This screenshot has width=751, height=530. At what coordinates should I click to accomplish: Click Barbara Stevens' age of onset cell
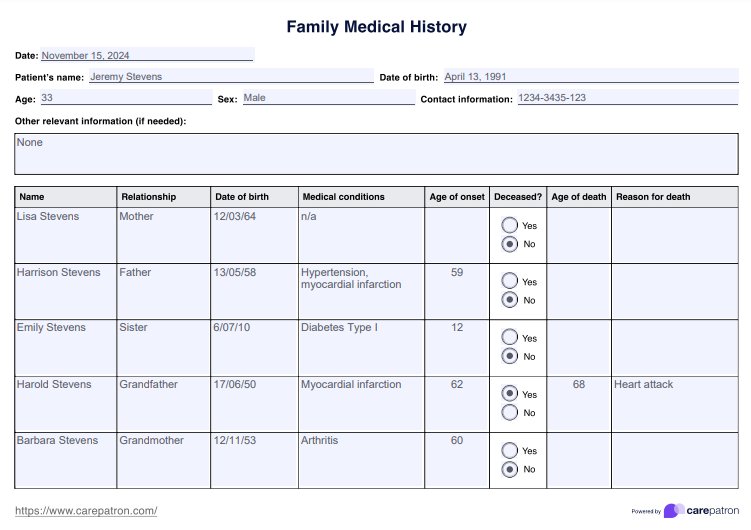457,460
